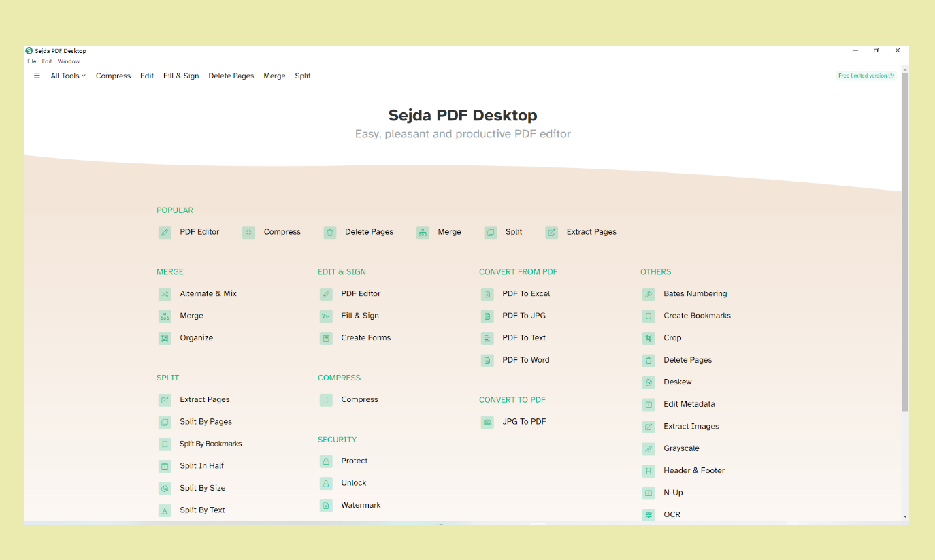Click the PDF To JPG icon

coord(487,316)
